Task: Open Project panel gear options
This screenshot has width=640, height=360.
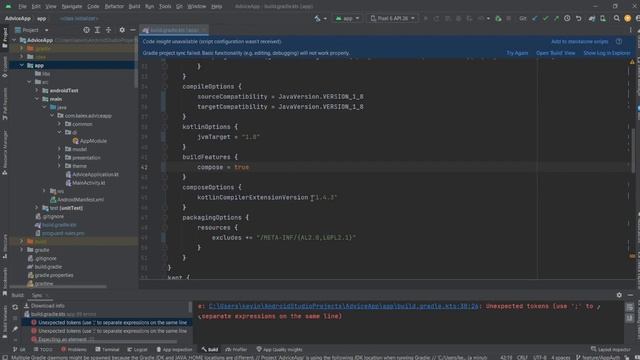Action: point(122,30)
